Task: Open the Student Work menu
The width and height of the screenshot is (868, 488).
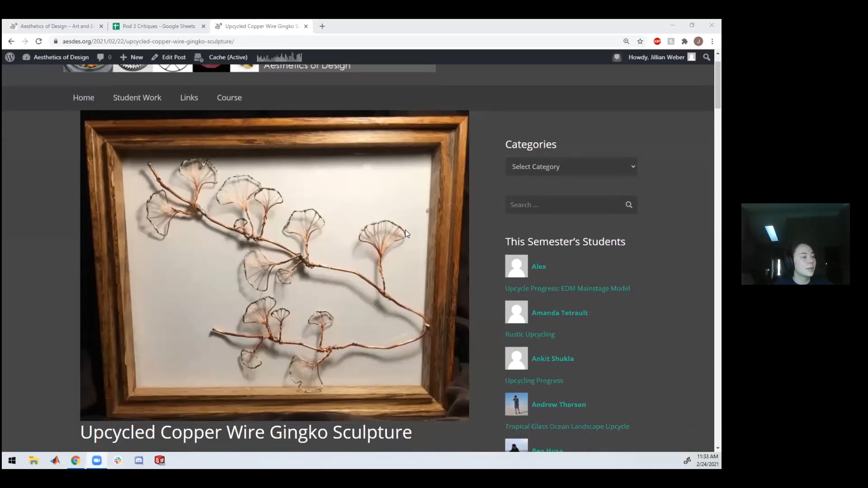Action: pos(137,98)
